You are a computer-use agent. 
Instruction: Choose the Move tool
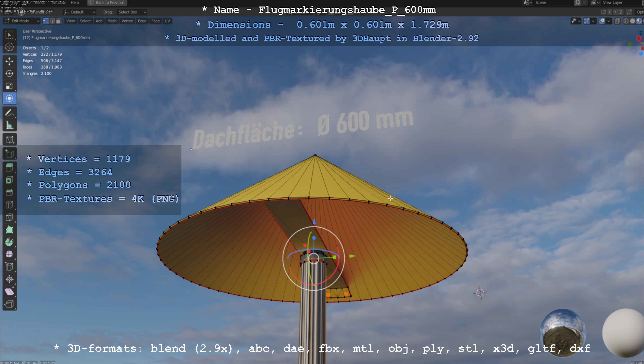coord(9,61)
